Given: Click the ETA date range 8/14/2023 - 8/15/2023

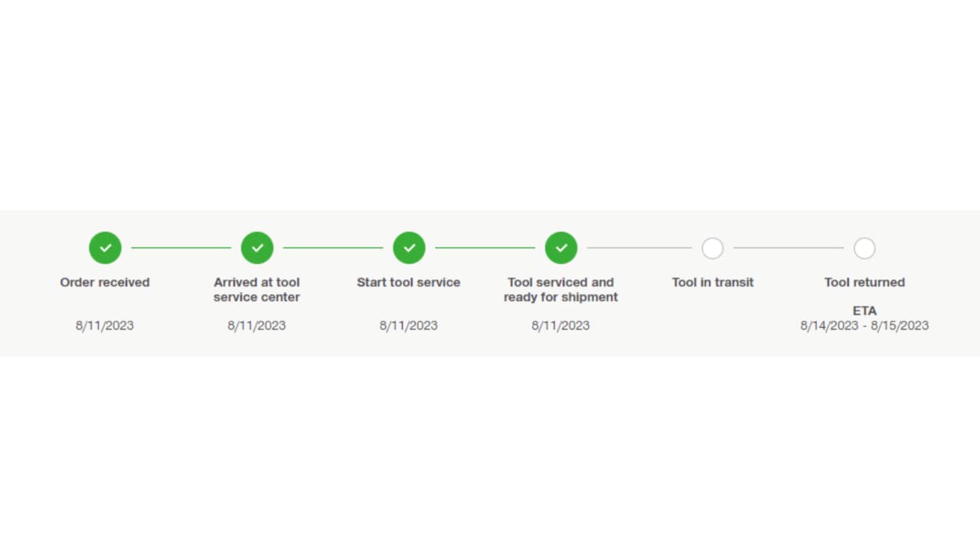Looking at the screenshot, I should coord(864,326).
